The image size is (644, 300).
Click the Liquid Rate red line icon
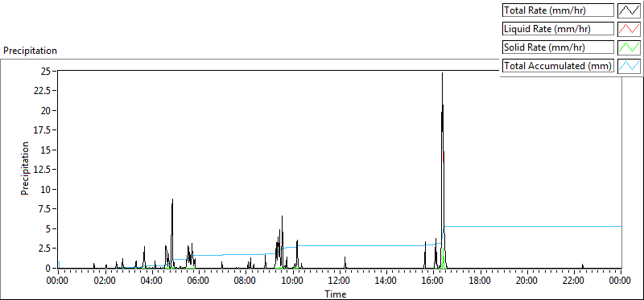point(629,29)
